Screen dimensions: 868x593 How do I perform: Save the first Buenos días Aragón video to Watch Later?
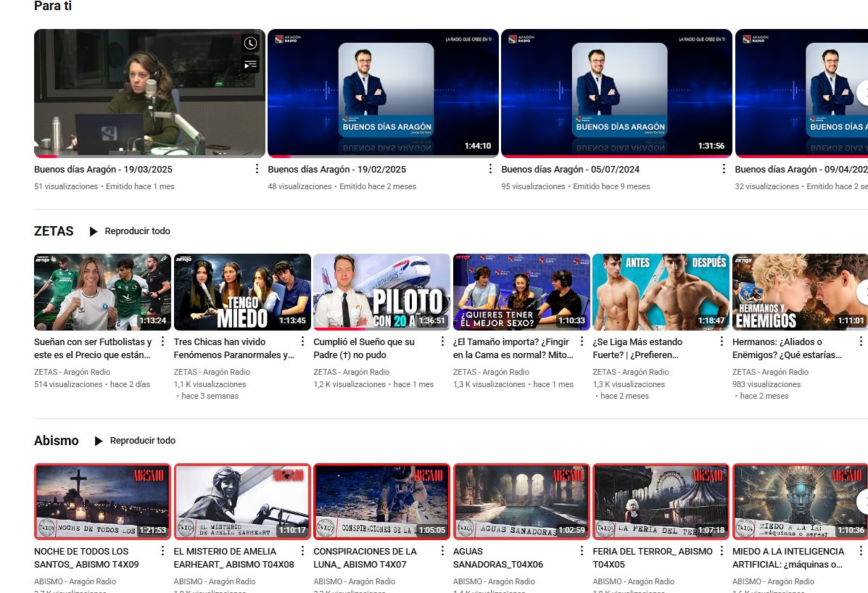[x=250, y=43]
